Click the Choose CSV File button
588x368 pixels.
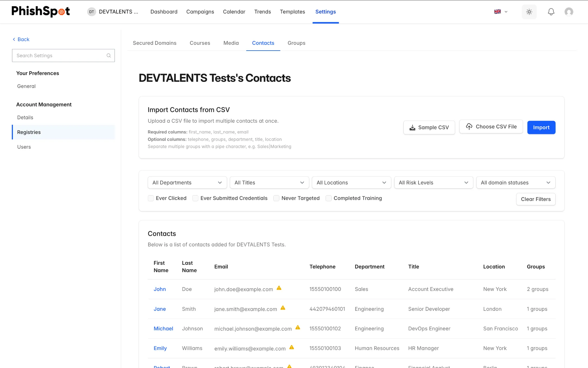tap(491, 126)
